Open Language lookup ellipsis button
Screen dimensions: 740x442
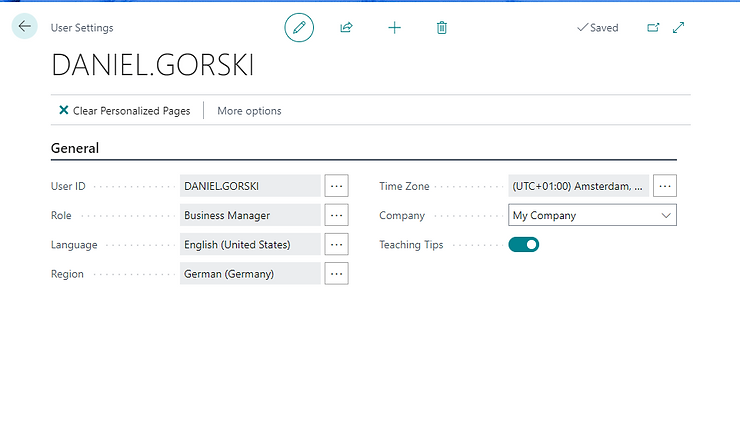[x=336, y=244]
